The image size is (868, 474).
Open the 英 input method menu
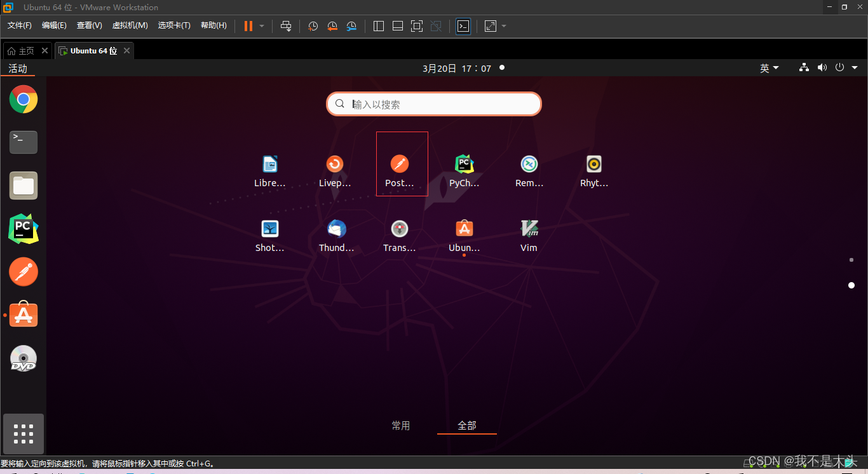pos(769,68)
